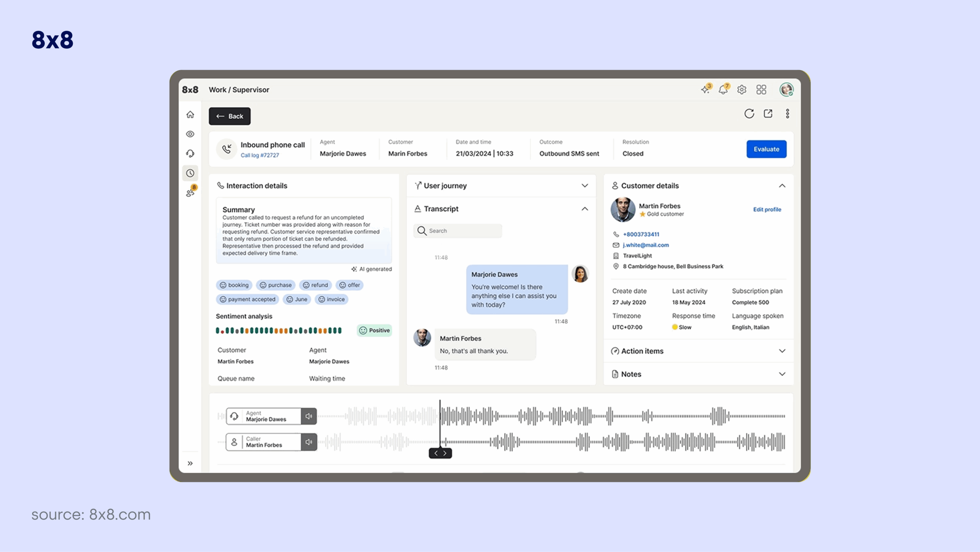This screenshot has height=552, width=980.
Task: Click the transcript Search field
Action: pyautogui.click(x=458, y=231)
